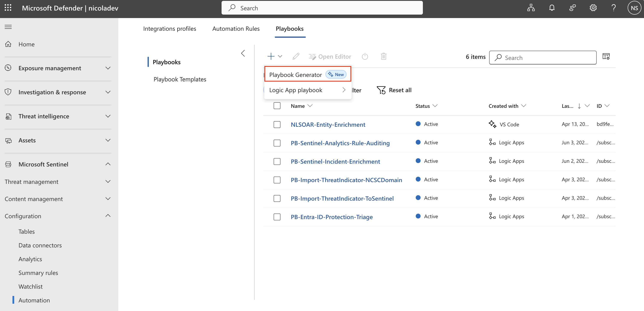
Task: Open the NS account avatar
Action: pos(634,8)
